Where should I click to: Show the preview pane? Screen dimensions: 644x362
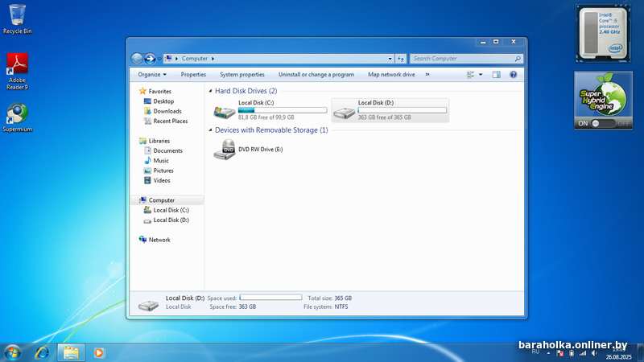497,74
